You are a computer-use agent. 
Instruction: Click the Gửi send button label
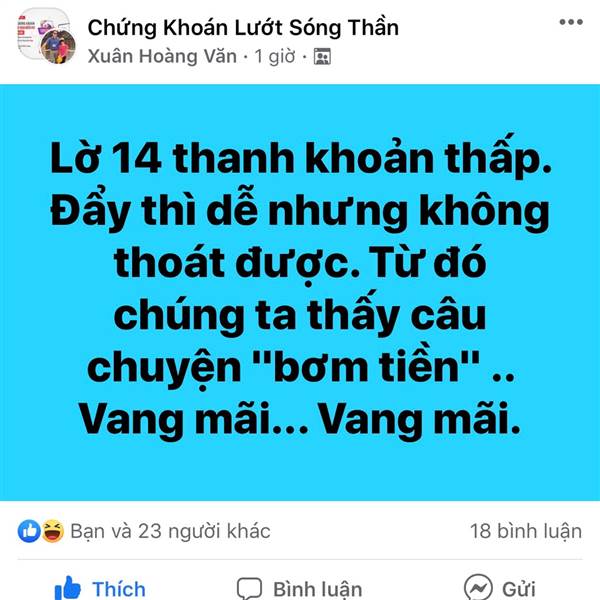pyautogui.click(x=518, y=589)
